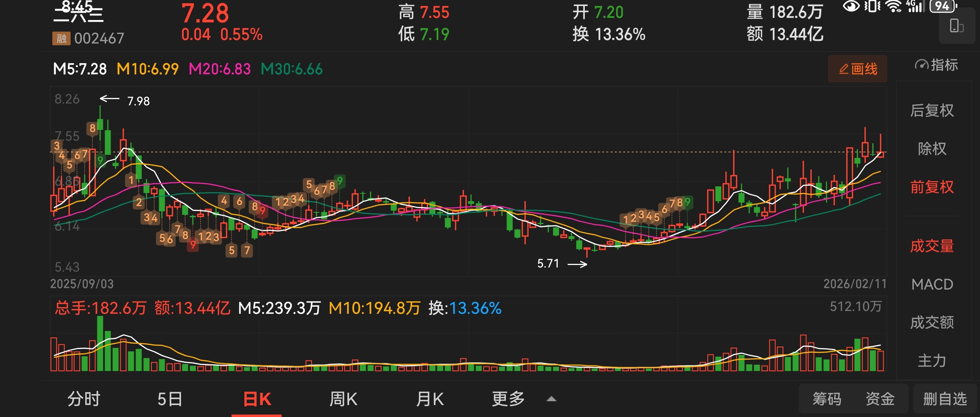Open the 指标 indicator gauge settings

[x=936, y=65]
